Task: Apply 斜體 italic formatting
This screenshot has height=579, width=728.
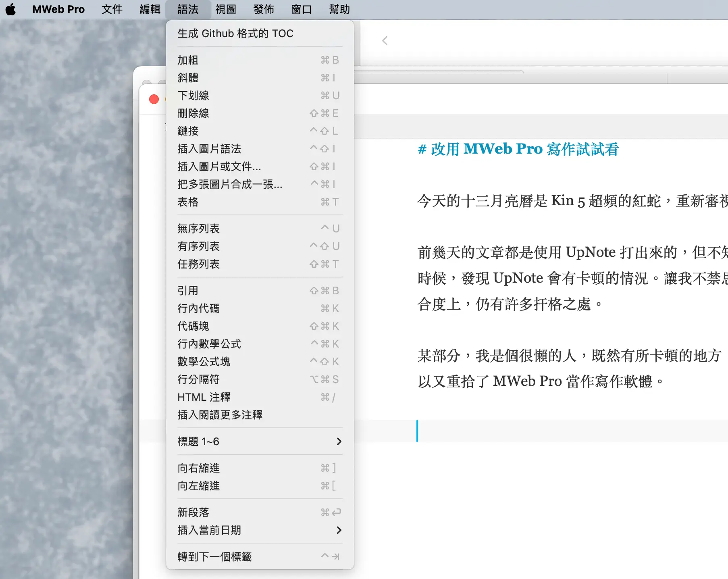Action: (260, 78)
